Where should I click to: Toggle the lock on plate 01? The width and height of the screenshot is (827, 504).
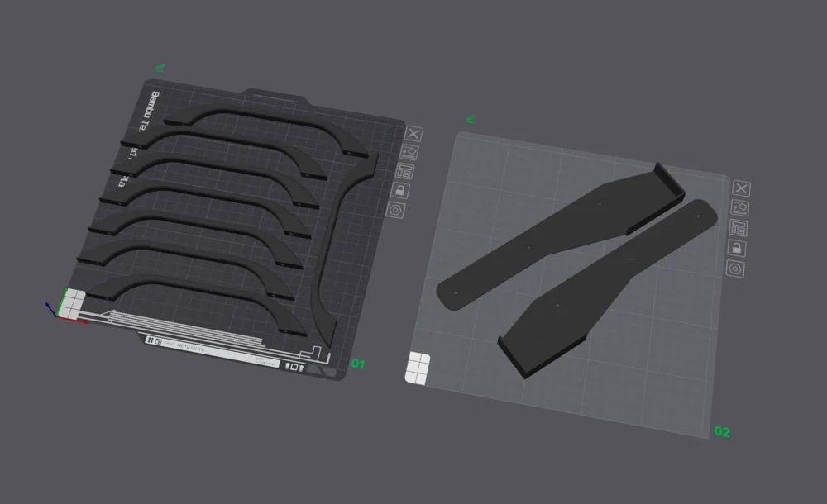[x=399, y=190]
